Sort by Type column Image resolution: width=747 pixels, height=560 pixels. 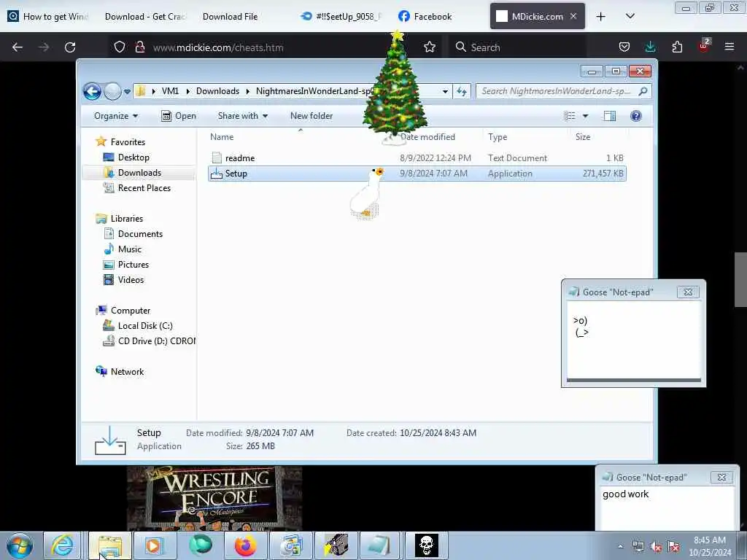[x=498, y=137]
